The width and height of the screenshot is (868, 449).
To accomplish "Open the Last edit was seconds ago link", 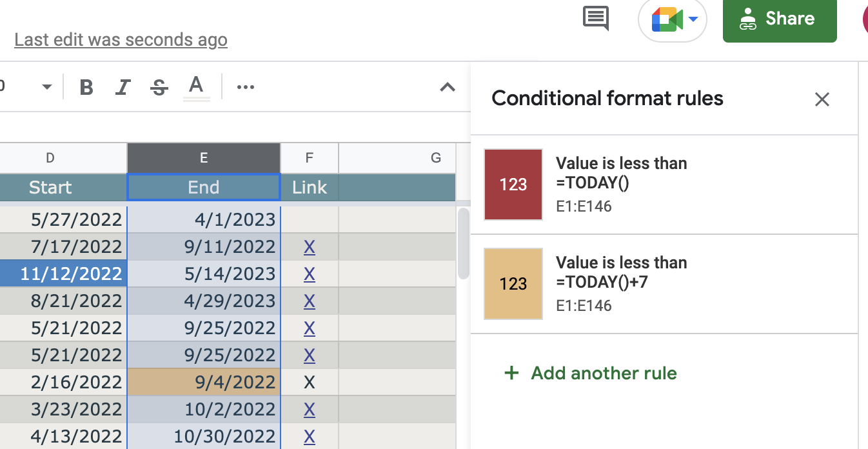I will coord(121,40).
